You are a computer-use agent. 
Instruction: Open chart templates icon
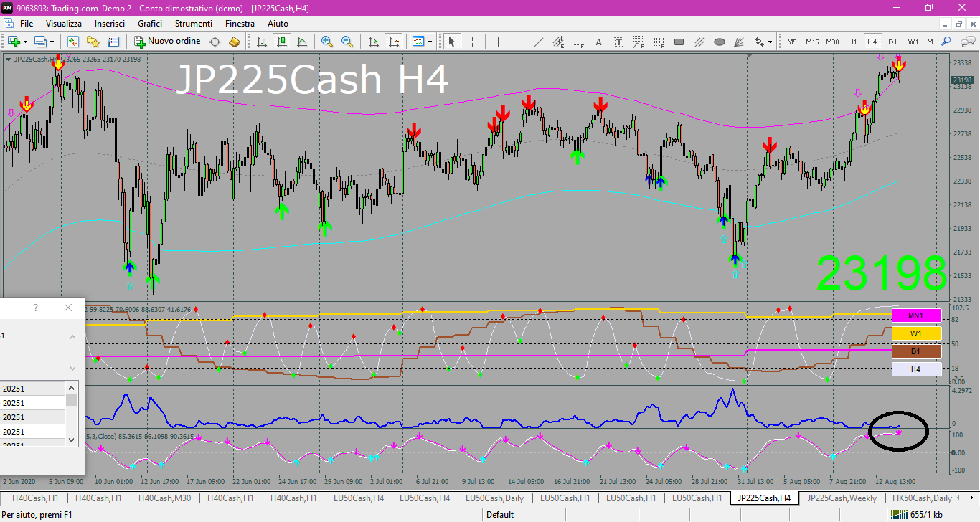[x=419, y=42]
